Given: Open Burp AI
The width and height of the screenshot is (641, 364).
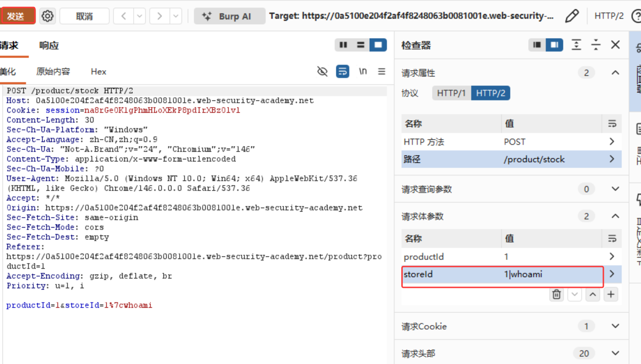Looking at the screenshot, I should 229,16.
